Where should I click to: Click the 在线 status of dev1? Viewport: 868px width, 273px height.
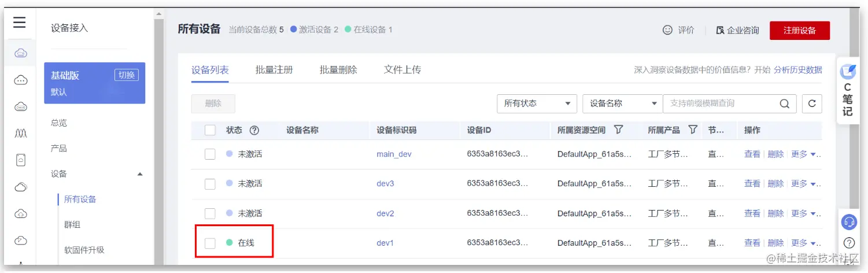tap(240, 243)
